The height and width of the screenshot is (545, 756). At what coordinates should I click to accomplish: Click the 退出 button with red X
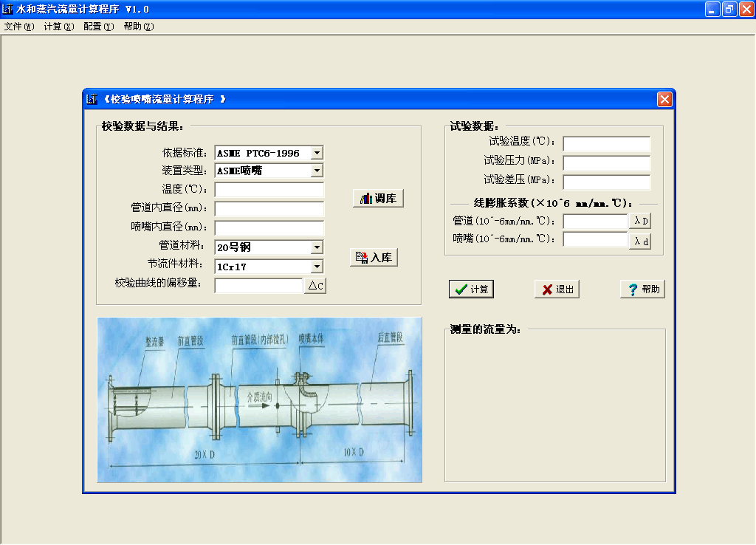[x=557, y=289]
